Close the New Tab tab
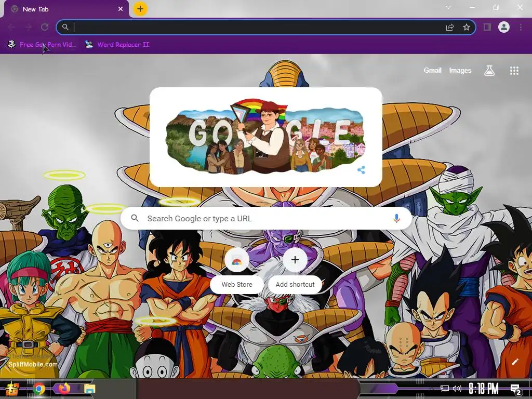This screenshot has width=532, height=399. click(x=121, y=9)
